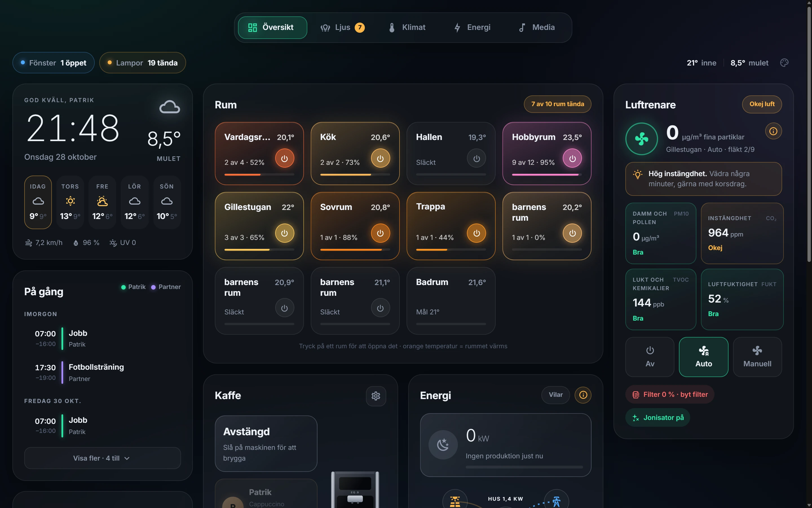Toggle power for barnens rum 20,2°
This screenshot has width=812, height=508.
[572, 233]
